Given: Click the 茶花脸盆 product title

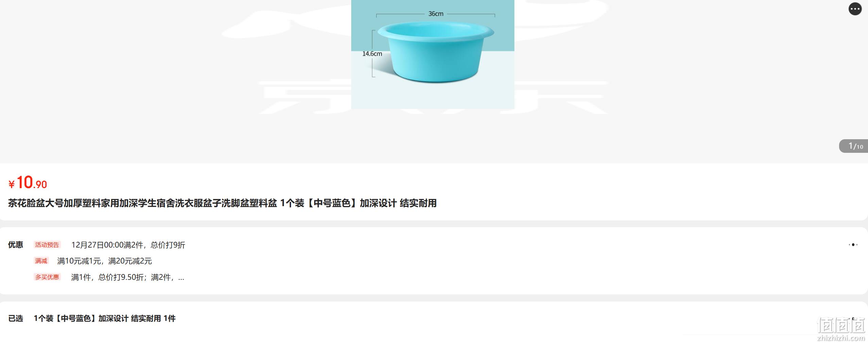Looking at the screenshot, I should pyautogui.click(x=222, y=203).
